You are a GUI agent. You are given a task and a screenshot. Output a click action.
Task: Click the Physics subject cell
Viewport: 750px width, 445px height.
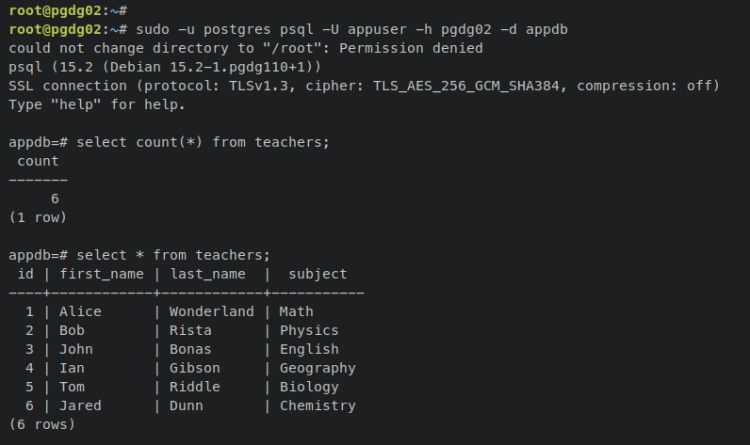[x=309, y=330]
